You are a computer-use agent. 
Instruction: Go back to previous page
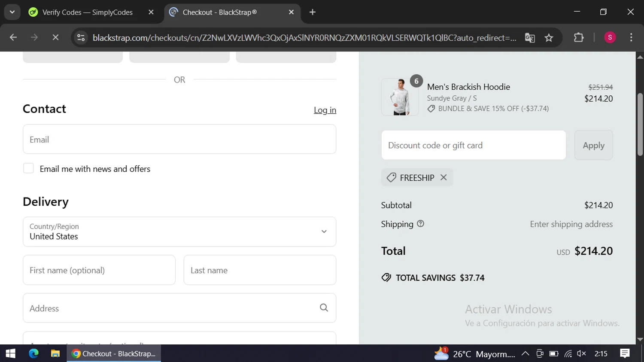click(13, 38)
